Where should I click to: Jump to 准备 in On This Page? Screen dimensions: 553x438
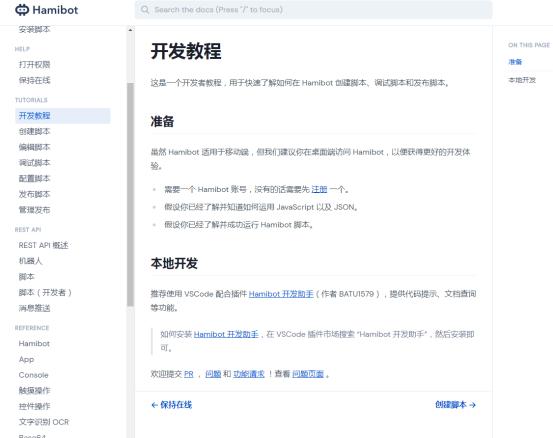[515, 62]
